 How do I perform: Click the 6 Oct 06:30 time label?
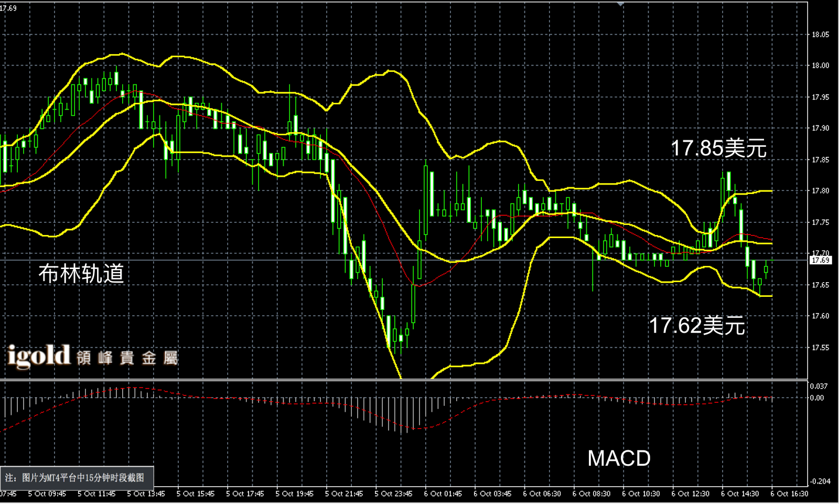point(542,494)
